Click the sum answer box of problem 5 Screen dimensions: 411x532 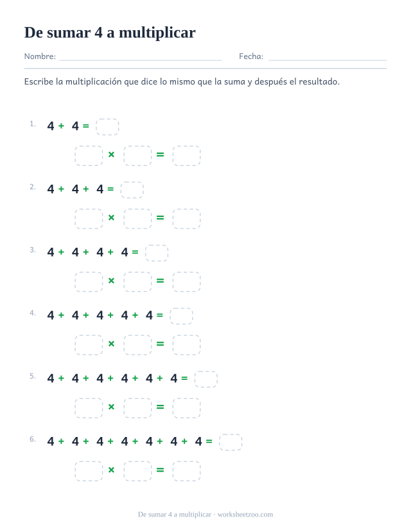206,379
